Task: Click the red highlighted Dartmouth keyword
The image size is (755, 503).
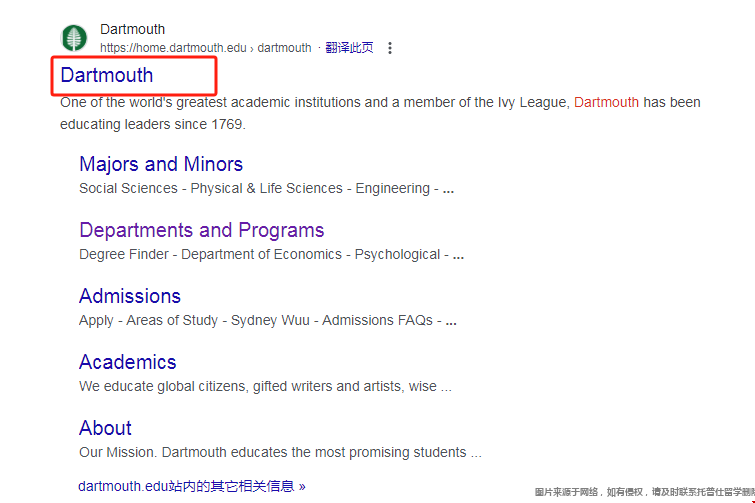Action: [x=606, y=102]
